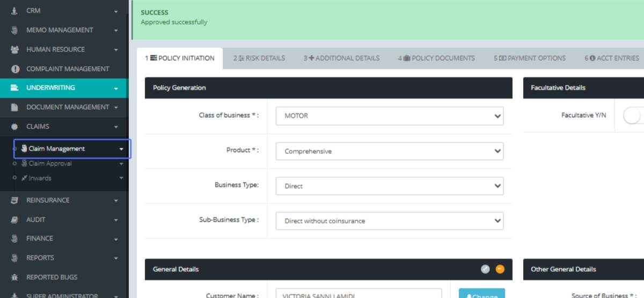Viewport: 644px width, 298px height.
Task: Open the Sub-Business Type dropdown
Action: coord(389,221)
